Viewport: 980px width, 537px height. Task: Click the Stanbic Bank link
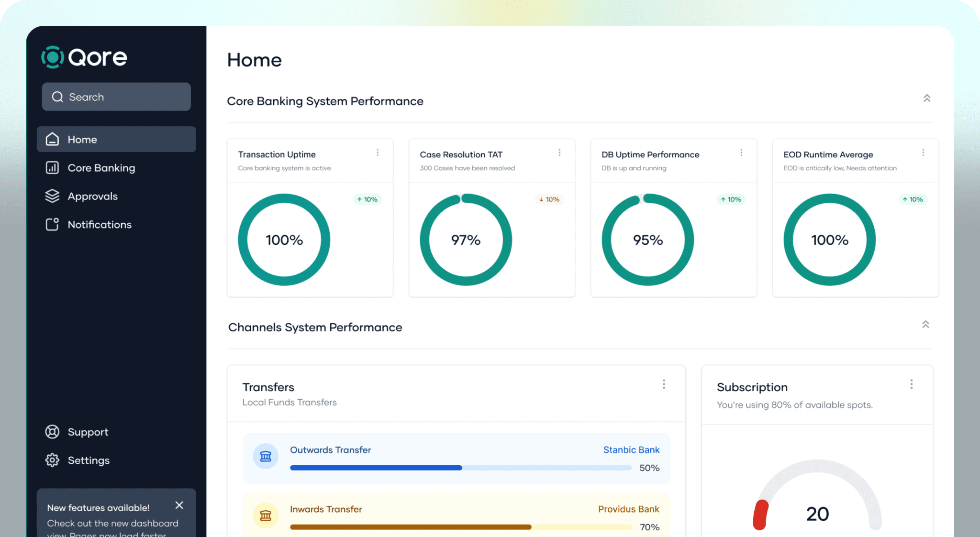[631, 449]
